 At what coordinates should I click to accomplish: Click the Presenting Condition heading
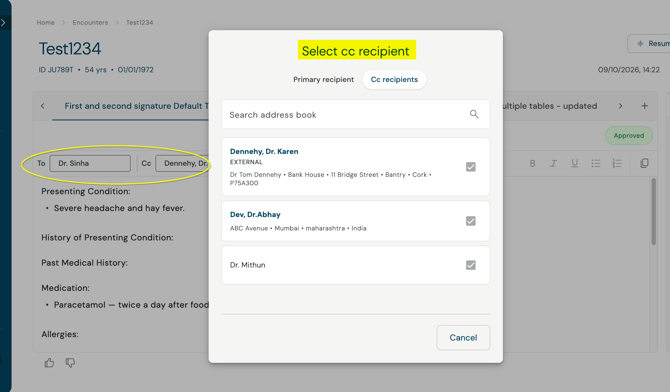pos(86,191)
